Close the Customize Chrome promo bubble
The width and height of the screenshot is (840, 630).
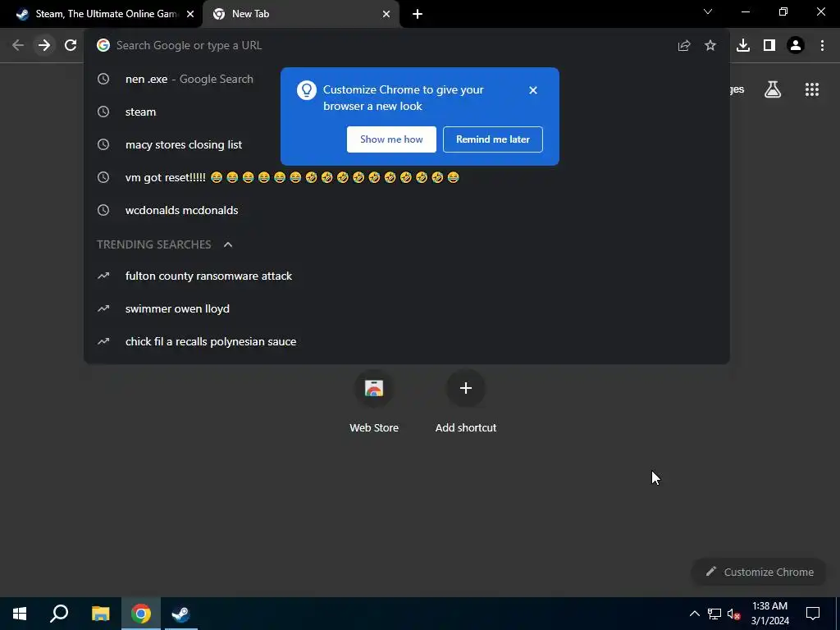coord(533,90)
